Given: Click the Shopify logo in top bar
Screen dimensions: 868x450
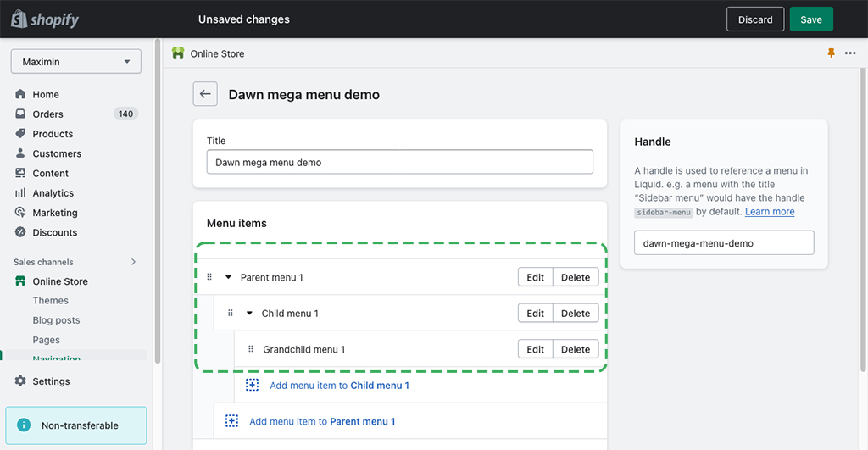Looking at the screenshot, I should [x=45, y=19].
